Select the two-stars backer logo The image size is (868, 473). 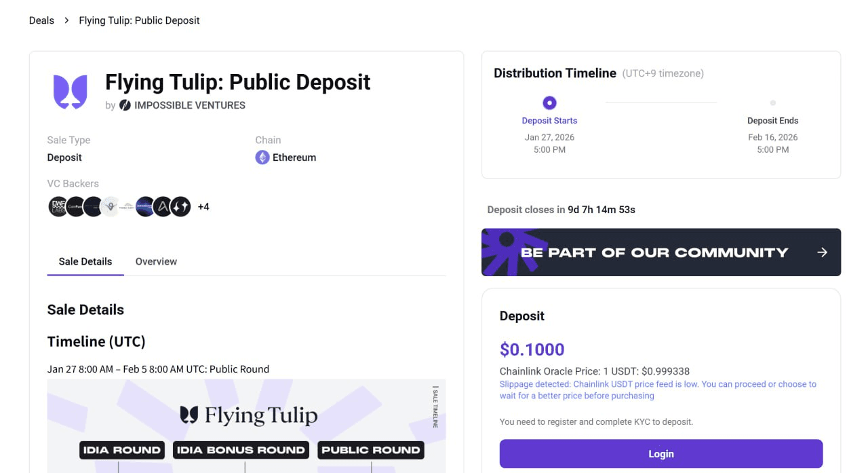pos(180,206)
